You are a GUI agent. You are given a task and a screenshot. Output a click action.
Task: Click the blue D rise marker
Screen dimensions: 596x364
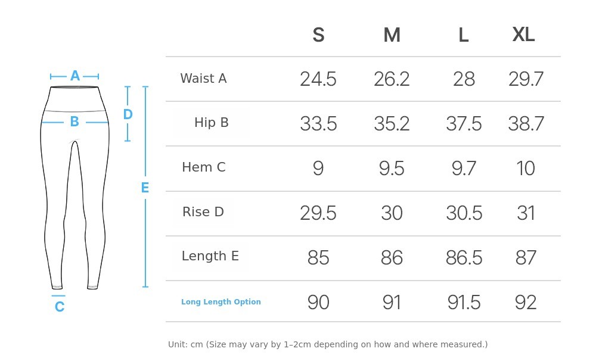click(128, 114)
